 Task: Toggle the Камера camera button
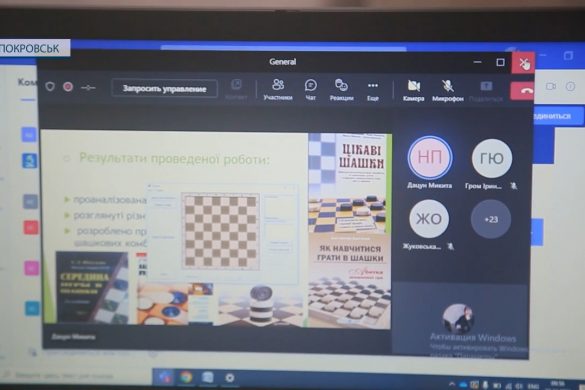click(413, 91)
